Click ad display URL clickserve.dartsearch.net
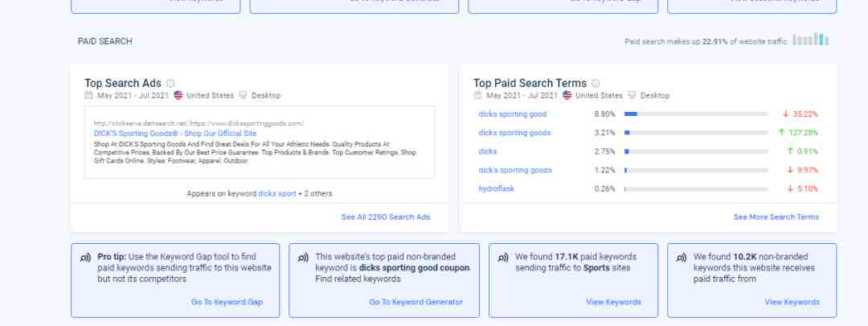Viewport: 868px width, 326px height. (199, 124)
